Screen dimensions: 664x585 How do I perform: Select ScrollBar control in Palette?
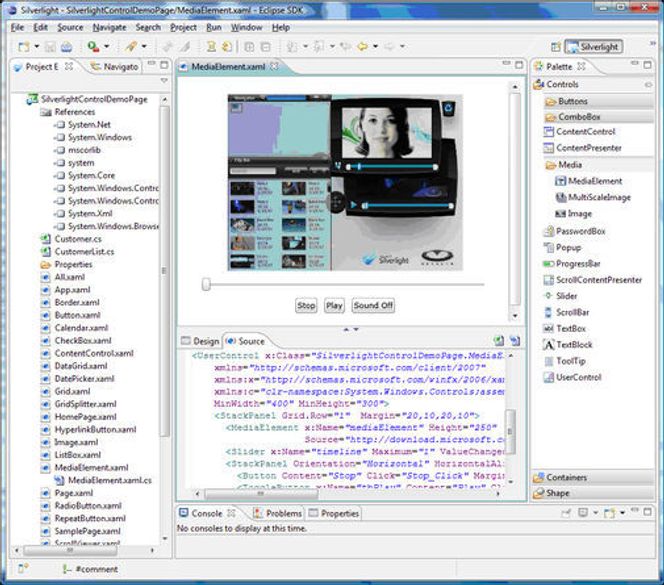pos(566,312)
